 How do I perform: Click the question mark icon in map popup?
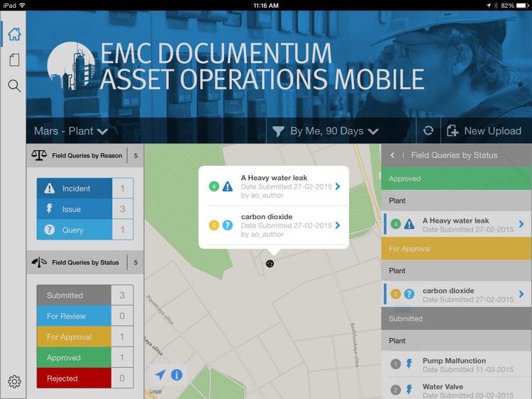(227, 225)
